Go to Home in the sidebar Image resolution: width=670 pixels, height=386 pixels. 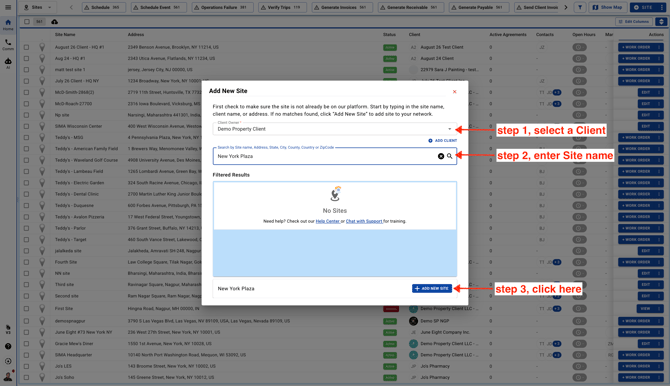point(8,24)
